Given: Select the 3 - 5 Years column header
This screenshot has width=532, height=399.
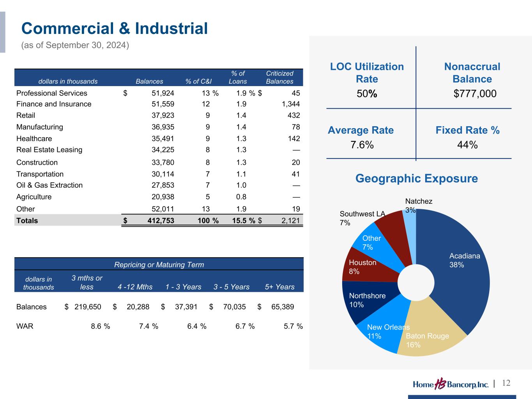Looking at the screenshot, I should tap(232, 287).
